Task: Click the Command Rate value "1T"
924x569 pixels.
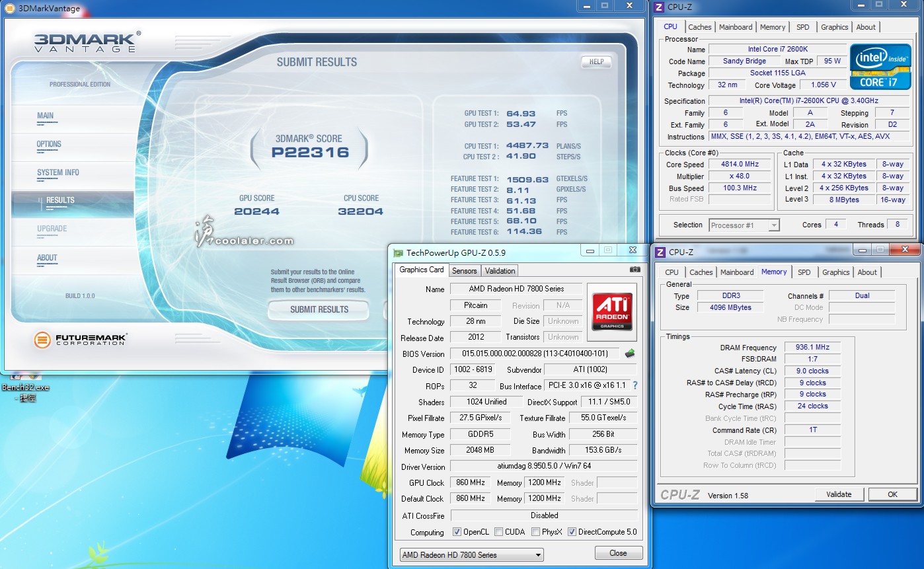Action: (x=813, y=430)
